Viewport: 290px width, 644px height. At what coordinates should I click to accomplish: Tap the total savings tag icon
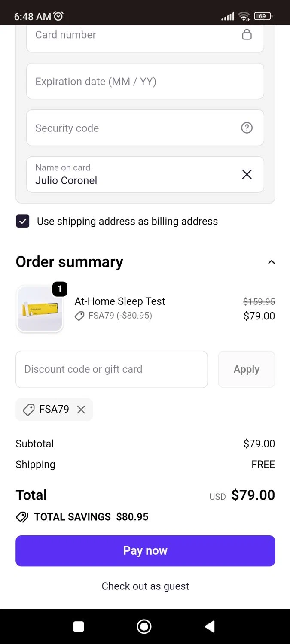pyautogui.click(x=22, y=517)
